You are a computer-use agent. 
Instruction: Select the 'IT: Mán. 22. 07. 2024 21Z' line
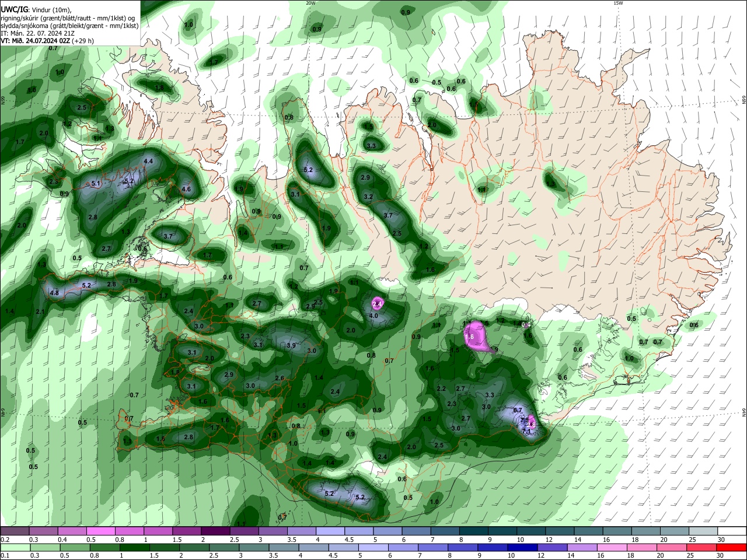pos(37,33)
